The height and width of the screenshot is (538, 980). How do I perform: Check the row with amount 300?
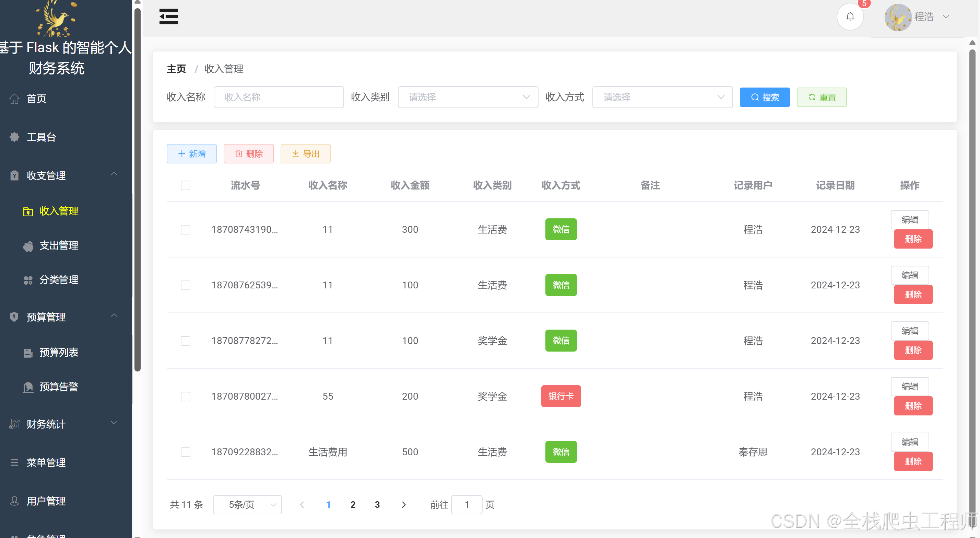click(x=185, y=230)
